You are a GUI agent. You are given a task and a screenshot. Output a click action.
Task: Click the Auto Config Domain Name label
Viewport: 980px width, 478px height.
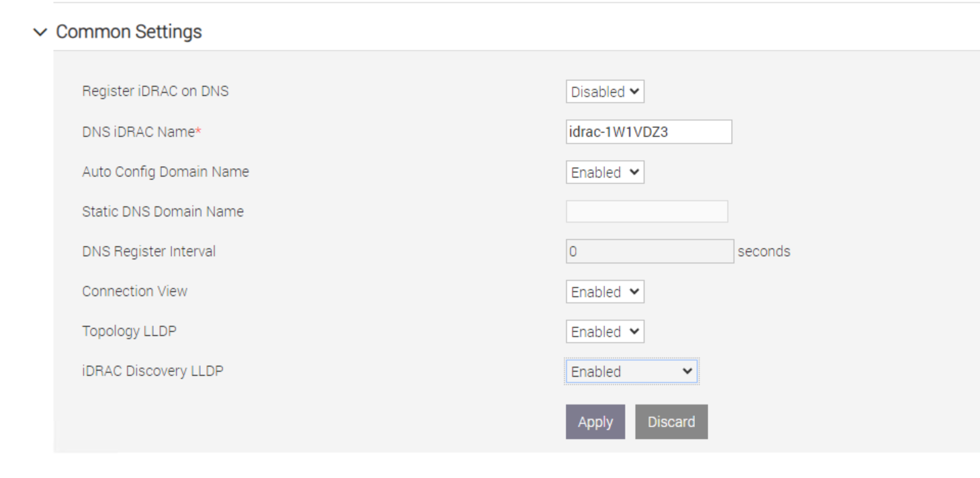165,172
